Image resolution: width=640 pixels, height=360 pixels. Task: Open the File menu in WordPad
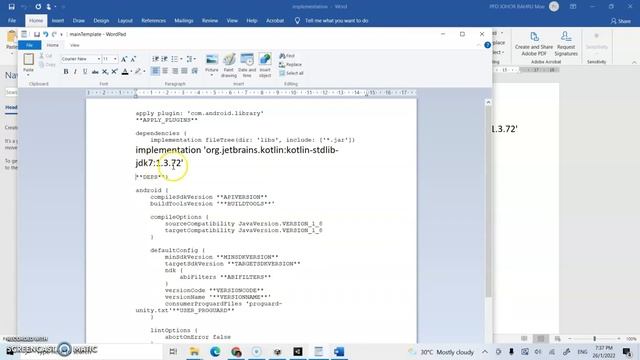29,45
